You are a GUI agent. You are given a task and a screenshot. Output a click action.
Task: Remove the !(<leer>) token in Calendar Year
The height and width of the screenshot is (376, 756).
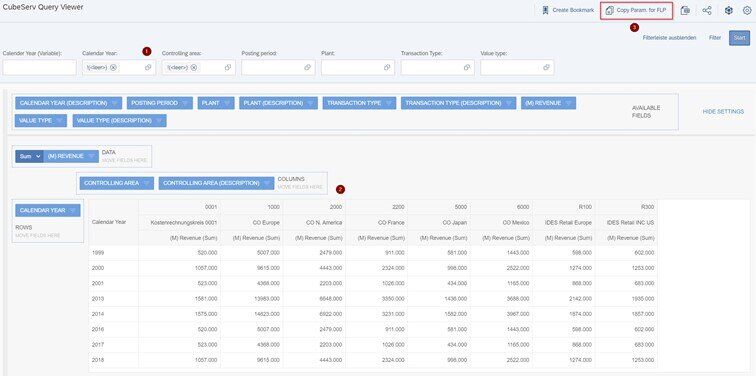pos(113,67)
